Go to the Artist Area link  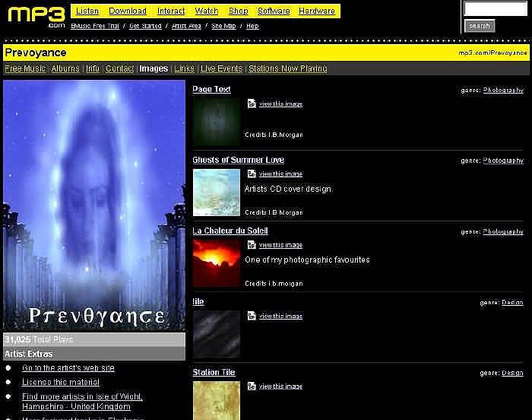186,26
